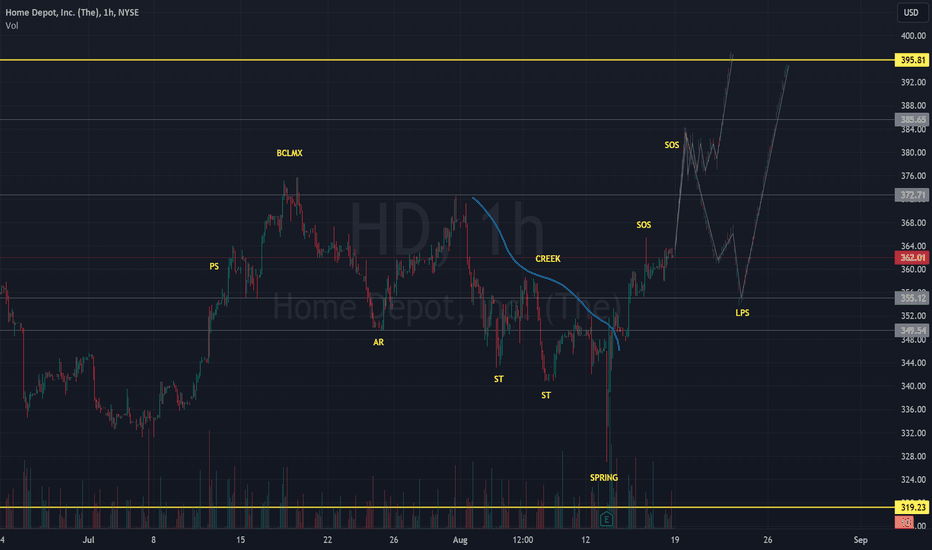Click the Jul date on time axis
Viewport: 932px width, 550px height.
89,540
